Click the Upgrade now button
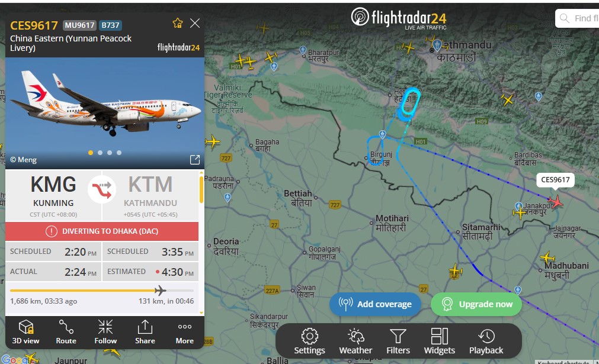This screenshot has height=364, width=599. pyautogui.click(x=476, y=304)
